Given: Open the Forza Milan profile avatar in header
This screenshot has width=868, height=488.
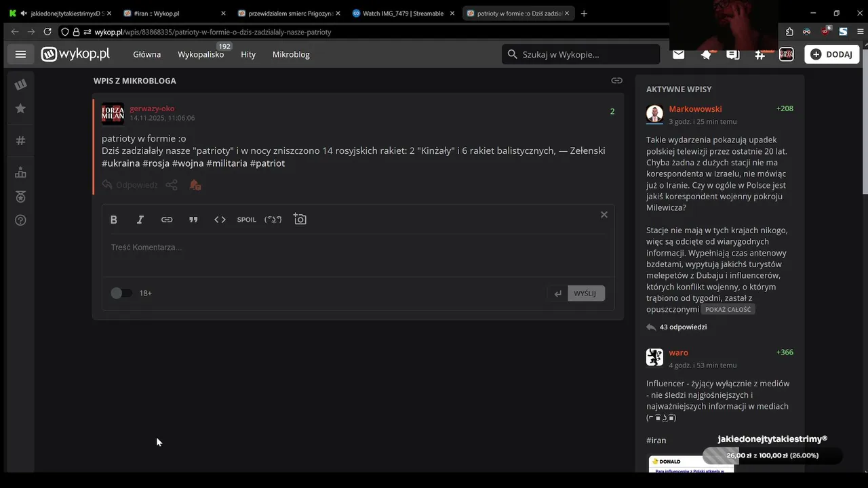Looking at the screenshot, I should (787, 54).
